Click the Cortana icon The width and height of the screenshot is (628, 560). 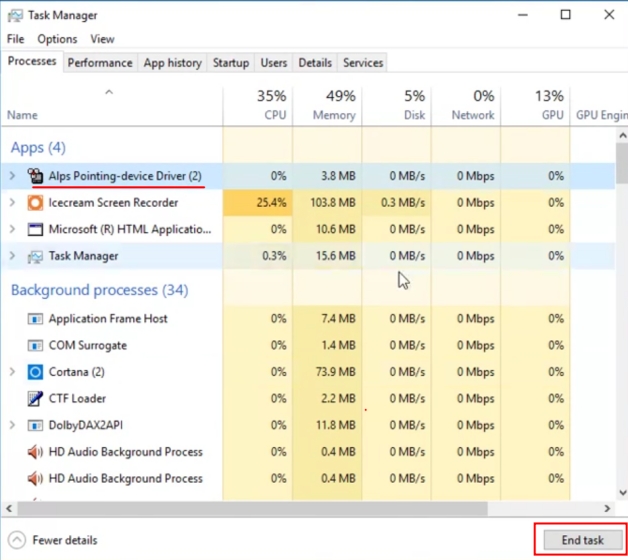click(35, 372)
